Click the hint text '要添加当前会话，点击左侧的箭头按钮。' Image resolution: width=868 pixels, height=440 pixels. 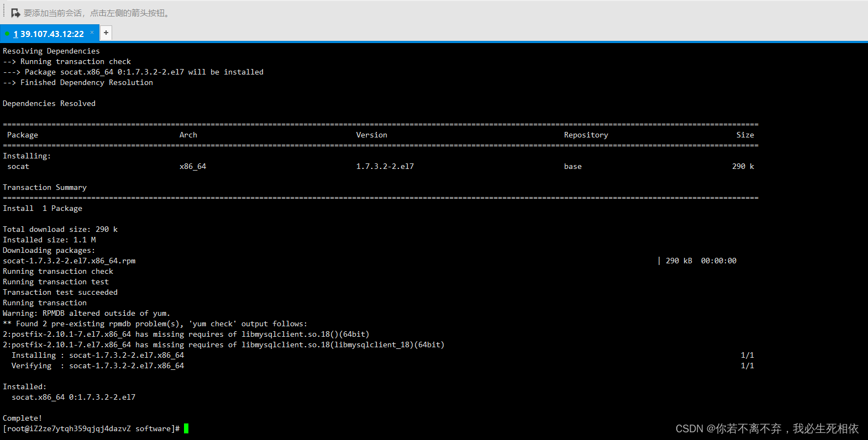(x=97, y=13)
